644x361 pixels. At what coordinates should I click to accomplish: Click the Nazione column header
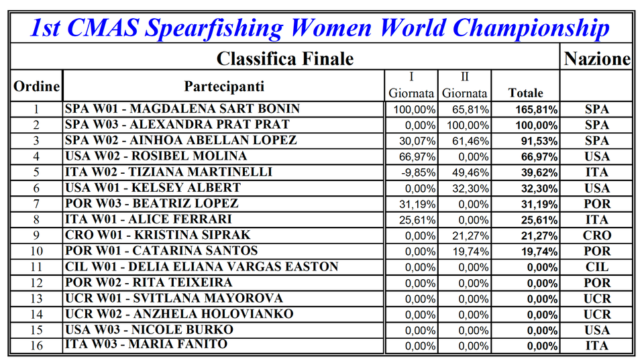pos(597,58)
